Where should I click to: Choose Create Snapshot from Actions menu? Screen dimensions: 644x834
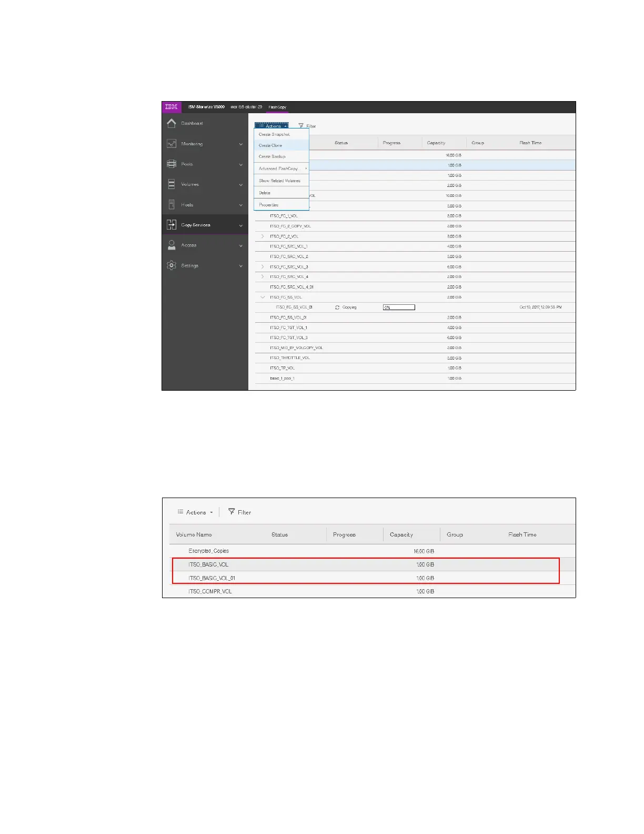click(x=281, y=134)
